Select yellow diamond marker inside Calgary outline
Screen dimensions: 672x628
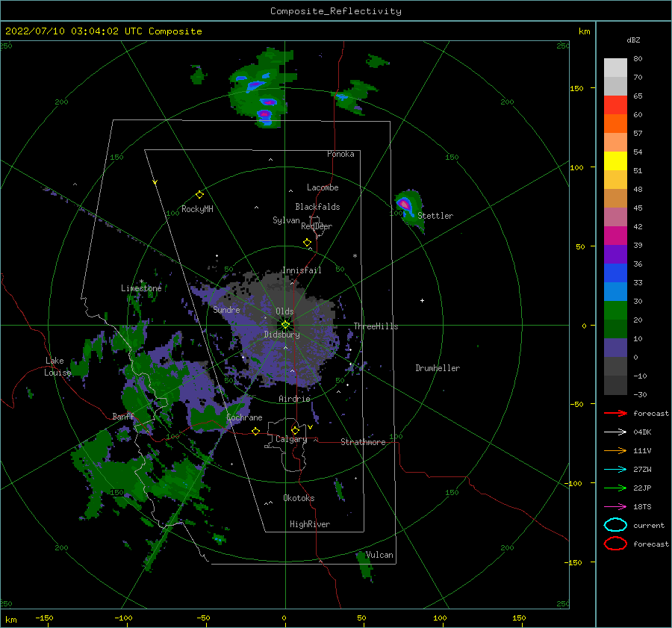pyautogui.click(x=295, y=430)
